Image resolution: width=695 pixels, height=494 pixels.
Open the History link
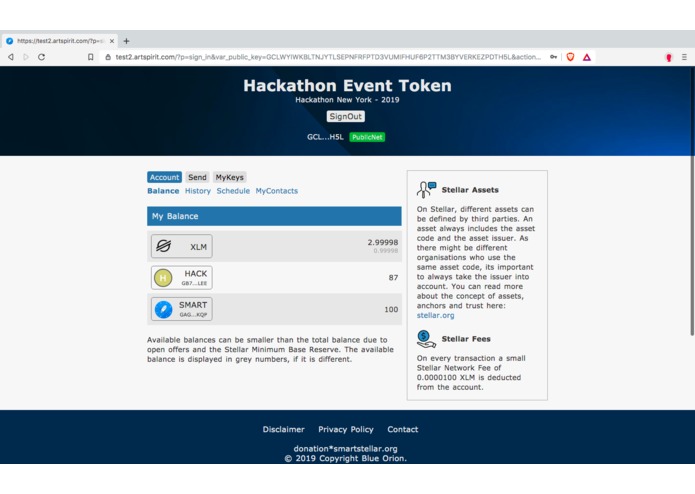tap(198, 191)
